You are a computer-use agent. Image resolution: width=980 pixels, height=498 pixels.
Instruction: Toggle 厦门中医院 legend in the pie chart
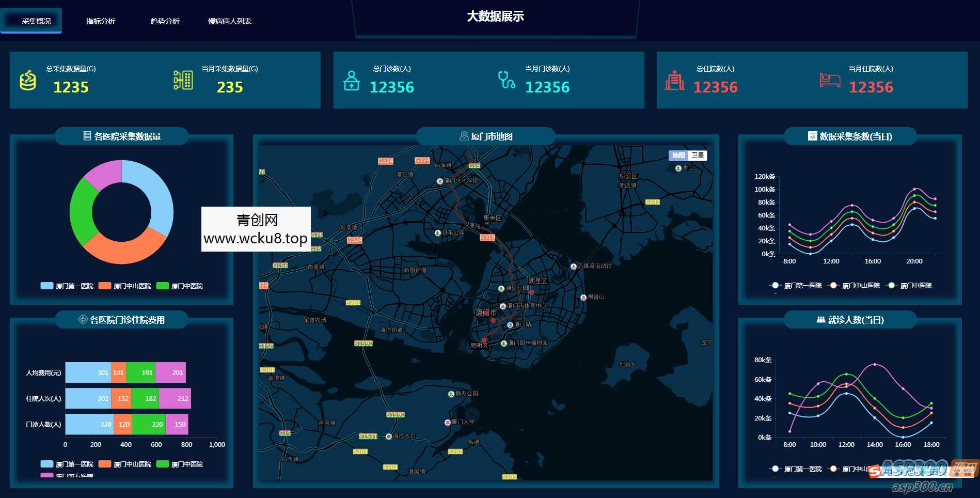pos(180,286)
